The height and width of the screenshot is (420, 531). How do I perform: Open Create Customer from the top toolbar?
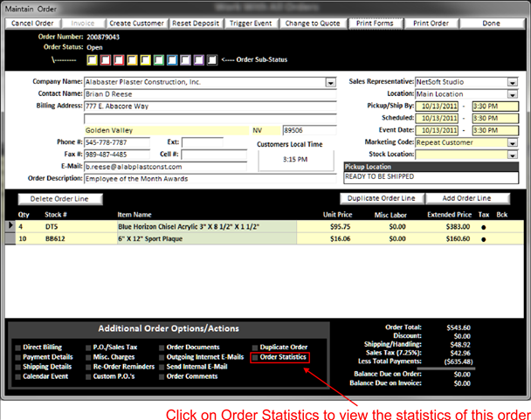point(137,23)
